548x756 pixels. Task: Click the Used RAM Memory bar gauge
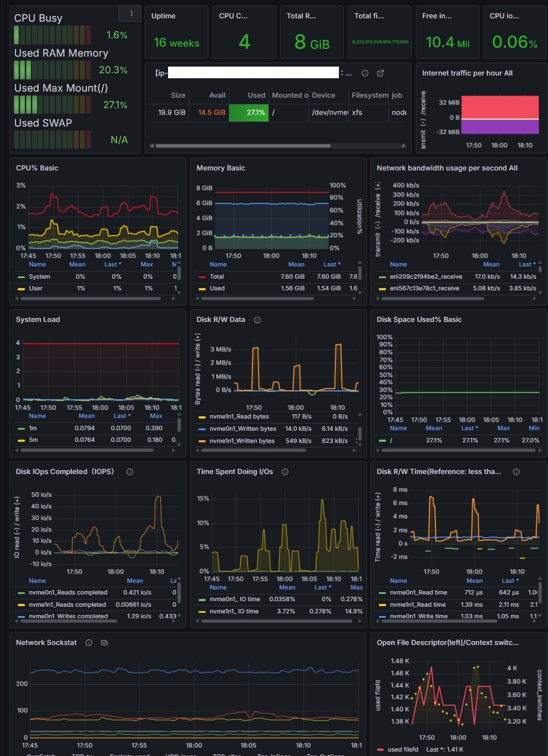pyautogui.click(x=52, y=70)
